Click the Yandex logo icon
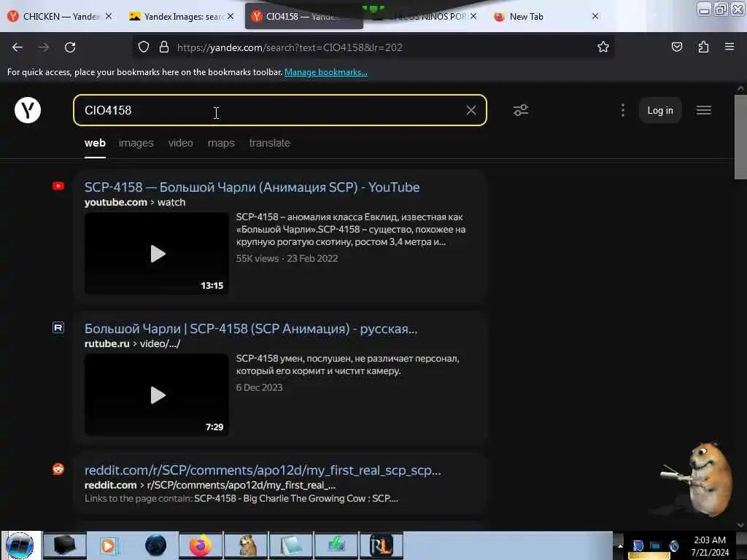This screenshot has width=747, height=560. click(x=28, y=111)
